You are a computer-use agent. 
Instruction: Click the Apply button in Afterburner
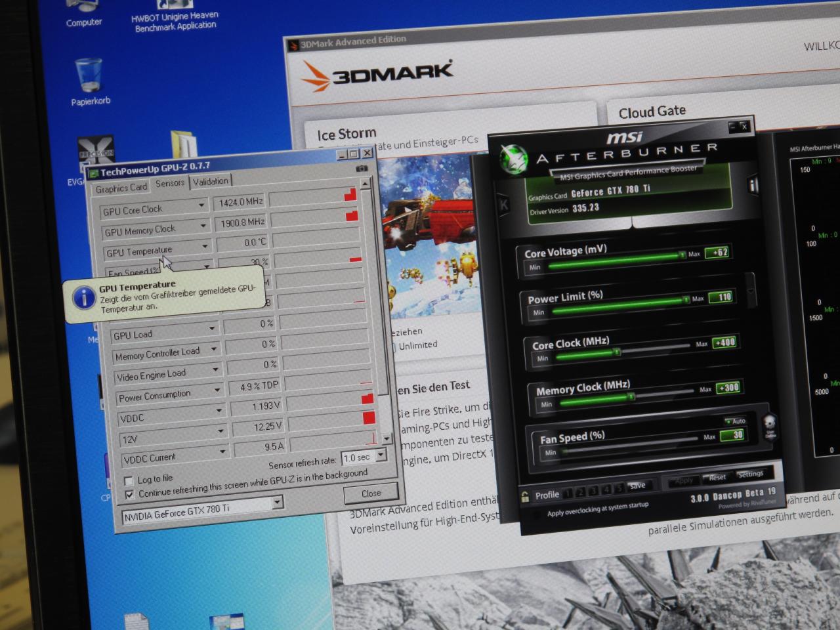pyautogui.click(x=683, y=481)
